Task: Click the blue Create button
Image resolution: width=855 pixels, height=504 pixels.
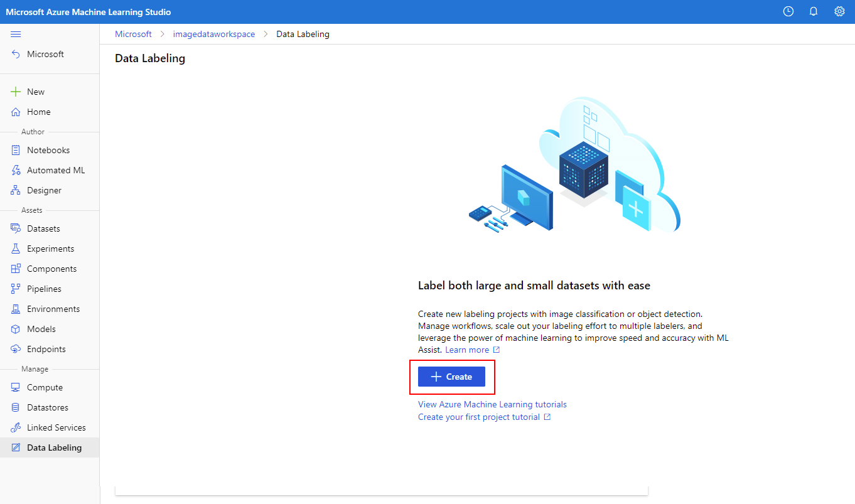Action: tap(451, 377)
